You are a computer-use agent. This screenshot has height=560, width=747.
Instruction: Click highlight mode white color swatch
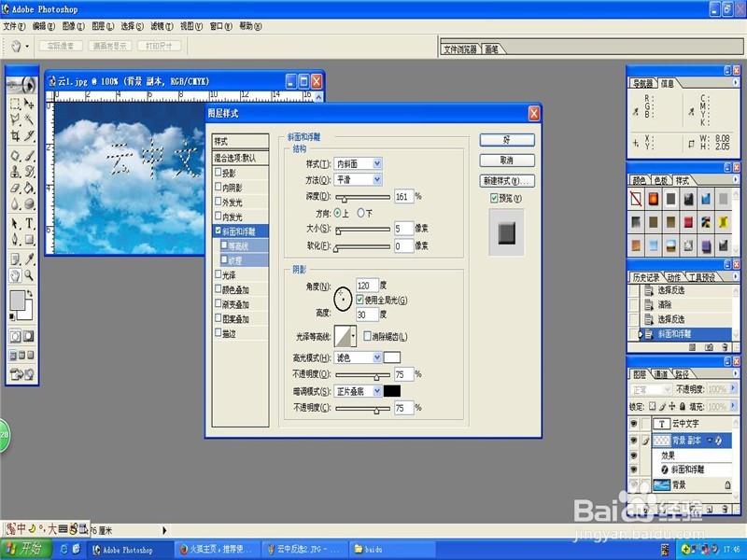392,357
